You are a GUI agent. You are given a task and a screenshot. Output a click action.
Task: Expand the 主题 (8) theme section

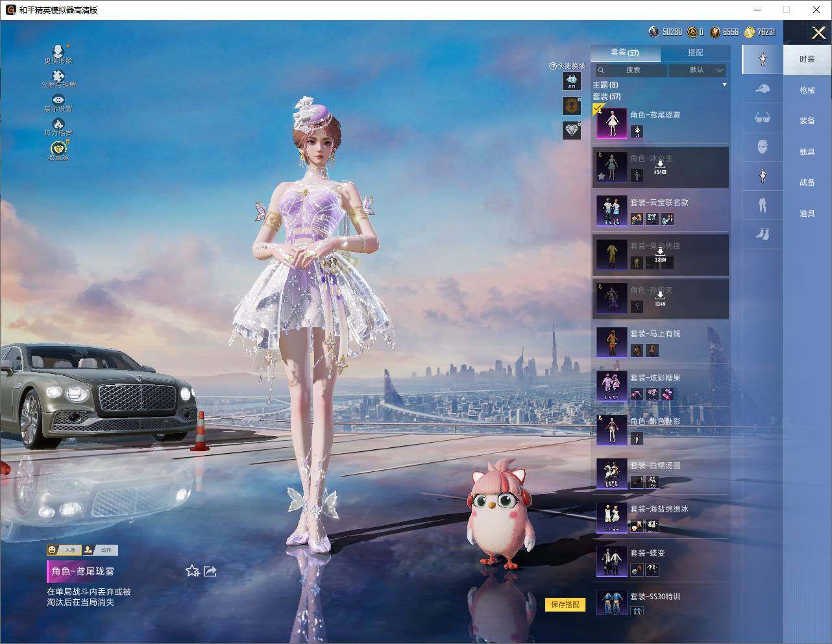click(x=660, y=85)
